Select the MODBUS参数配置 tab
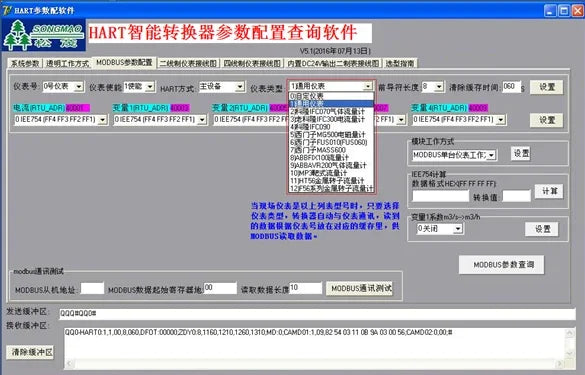 coord(124,62)
